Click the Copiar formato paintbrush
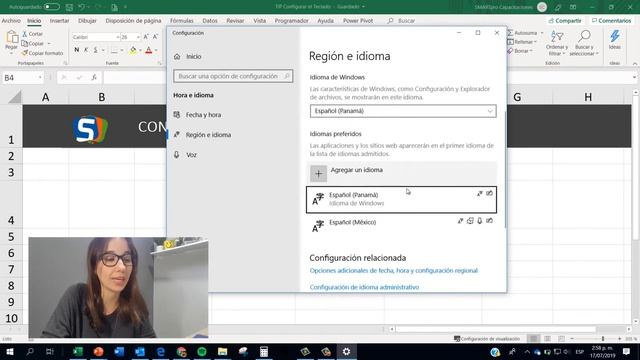640x360 pixels. click(x=42, y=53)
